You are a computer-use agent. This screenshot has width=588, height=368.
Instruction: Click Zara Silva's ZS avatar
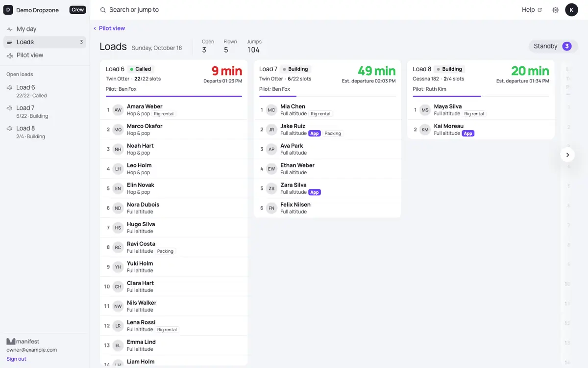coord(271,188)
